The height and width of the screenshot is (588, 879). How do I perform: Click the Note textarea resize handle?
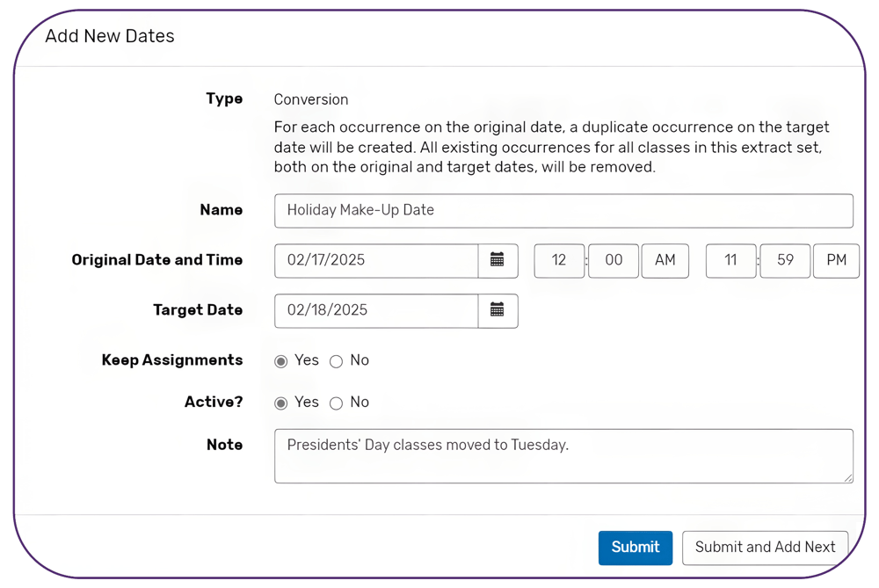[x=848, y=478]
